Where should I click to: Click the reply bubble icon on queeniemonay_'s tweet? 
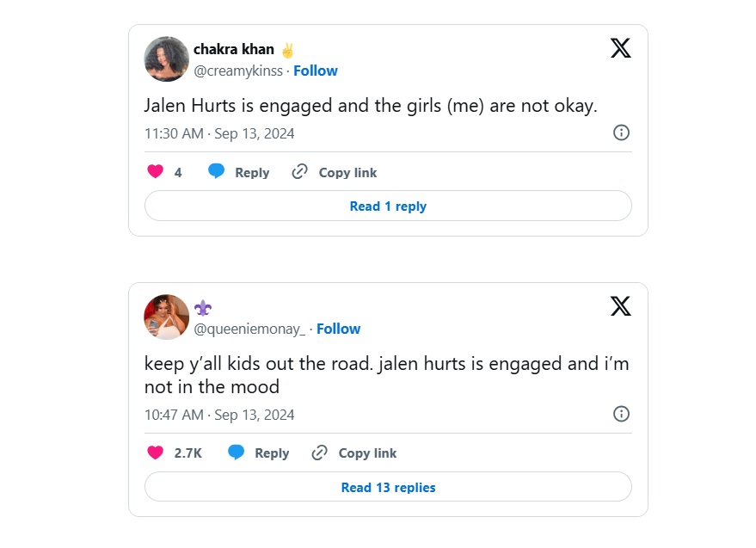(237, 453)
